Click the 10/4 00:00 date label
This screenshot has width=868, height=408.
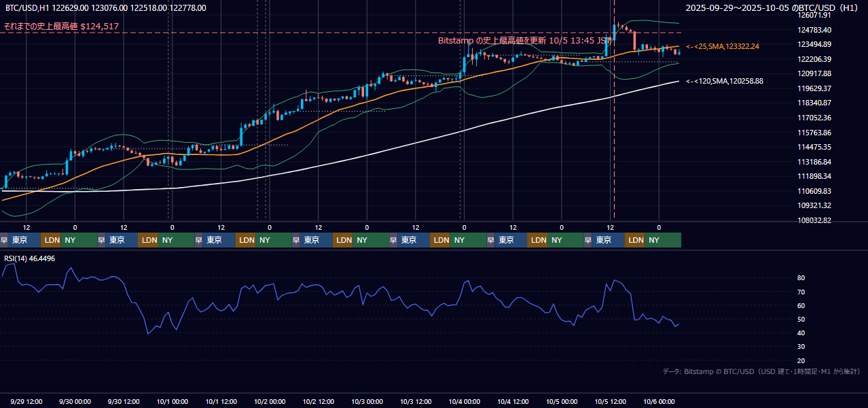click(465, 402)
